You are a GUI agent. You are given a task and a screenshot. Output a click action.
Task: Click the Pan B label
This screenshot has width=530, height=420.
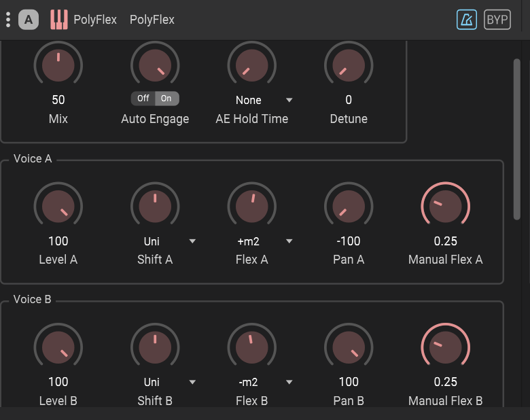(x=349, y=401)
